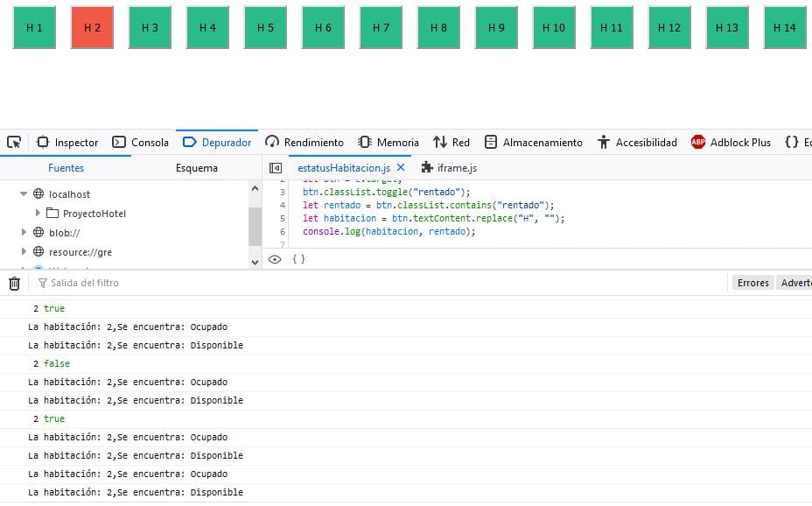812x506 pixels.
Task: Open the Inspector panel
Action: coord(68,142)
